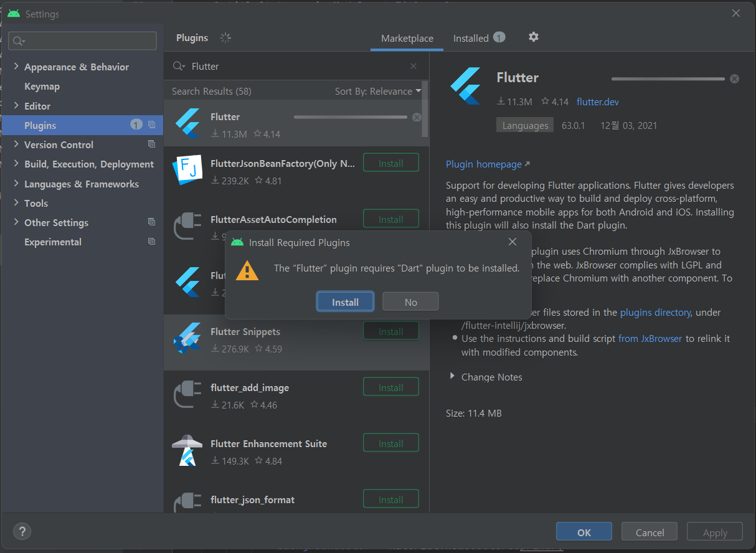Expand Languages & Frameworks node
This screenshot has width=756, height=553.
point(16,184)
